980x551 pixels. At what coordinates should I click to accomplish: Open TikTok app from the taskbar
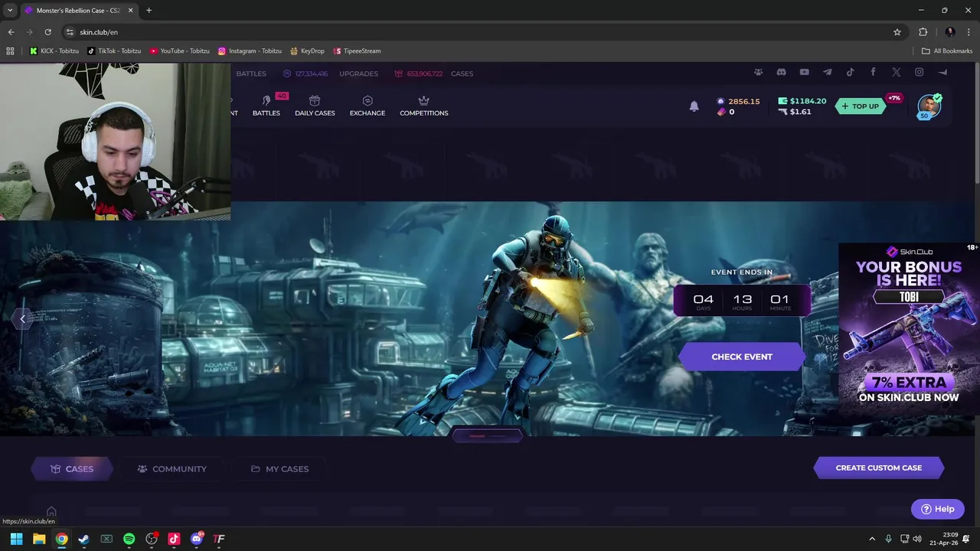pos(174,539)
